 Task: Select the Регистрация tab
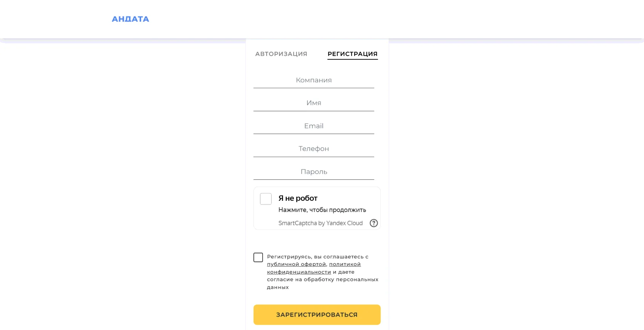point(353,54)
